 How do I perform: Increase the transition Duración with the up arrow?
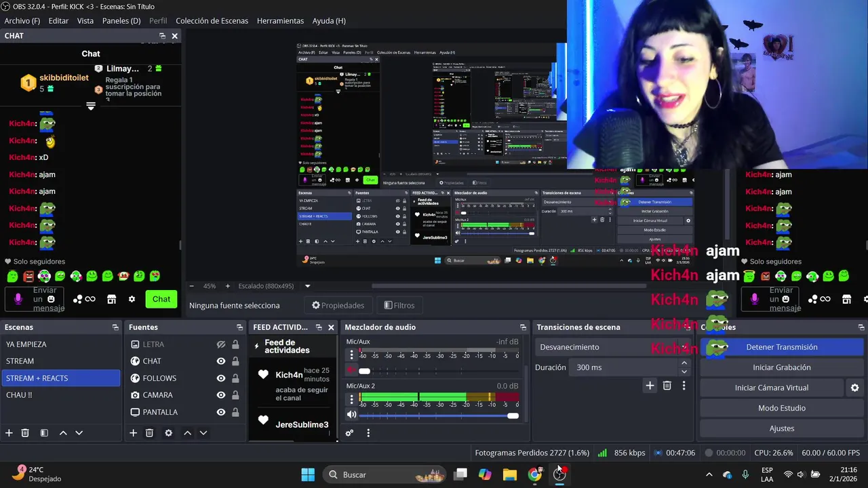click(x=684, y=363)
